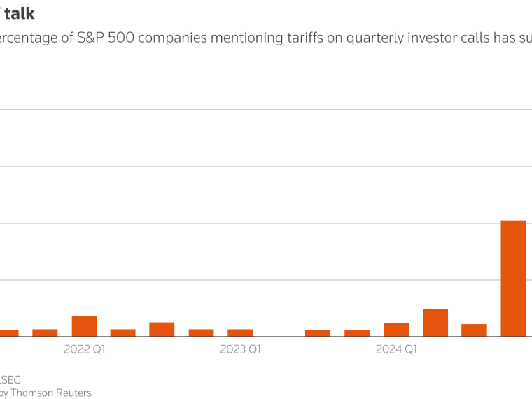
Task: Click the bar above the 2023 Q1 label
Action: [240, 332]
